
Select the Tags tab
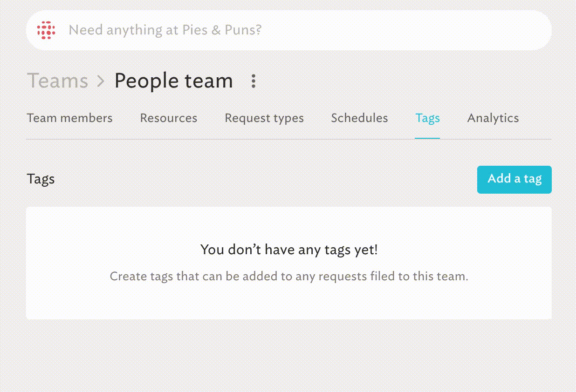click(427, 118)
